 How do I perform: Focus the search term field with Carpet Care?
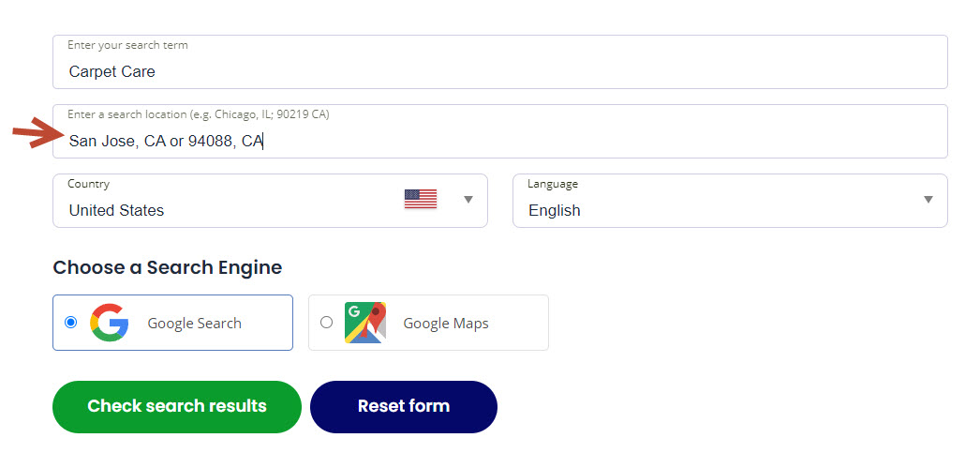[499, 71]
